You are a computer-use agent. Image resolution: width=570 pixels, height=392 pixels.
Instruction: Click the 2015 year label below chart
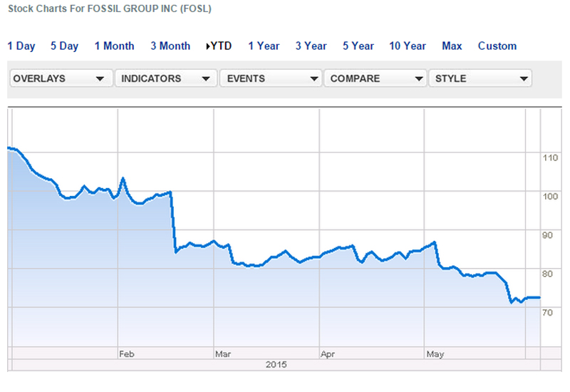(x=276, y=364)
